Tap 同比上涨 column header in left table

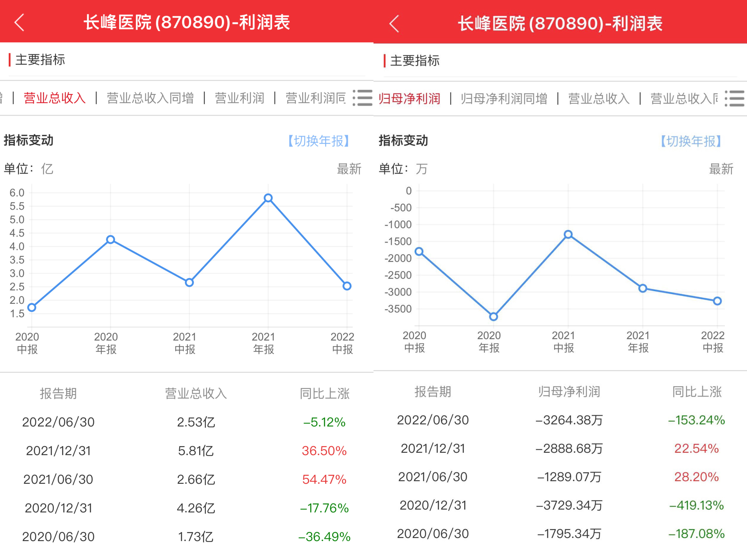coord(324,394)
